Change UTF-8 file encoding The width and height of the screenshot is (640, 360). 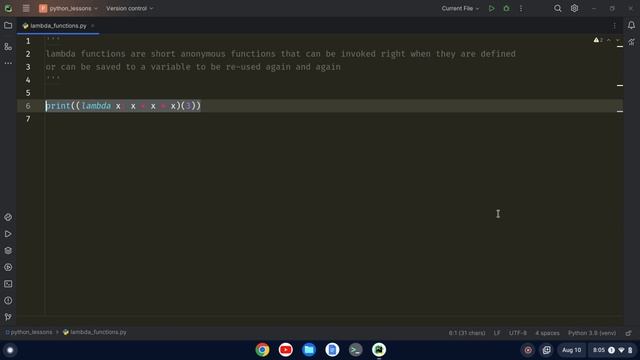(x=518, y=333)
